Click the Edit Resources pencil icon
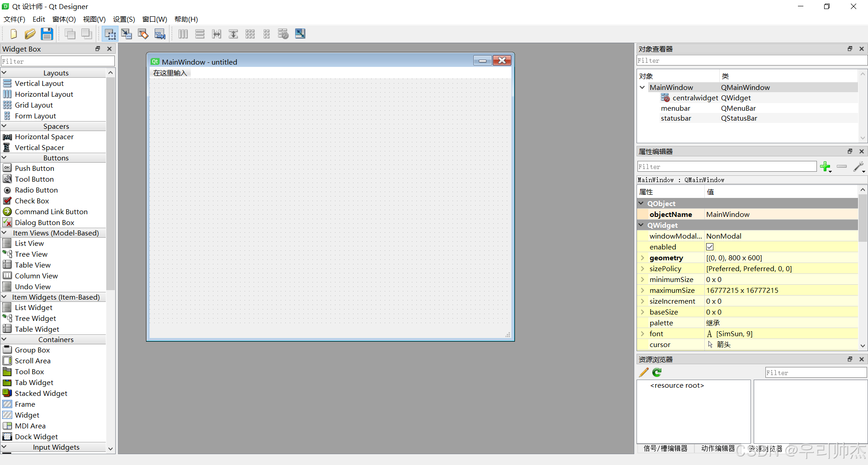Viewport: 868px width, 465px height. pos(643,372)
